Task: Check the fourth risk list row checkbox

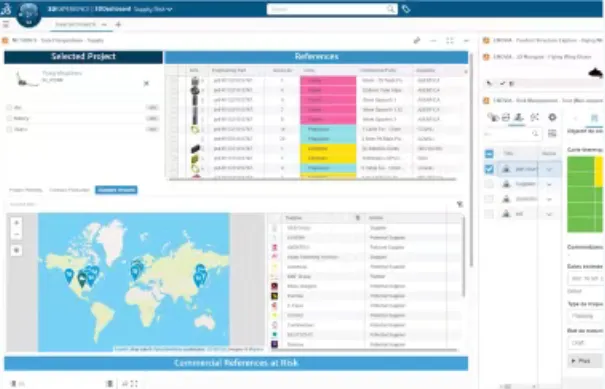Action: (x=489, y=214)
